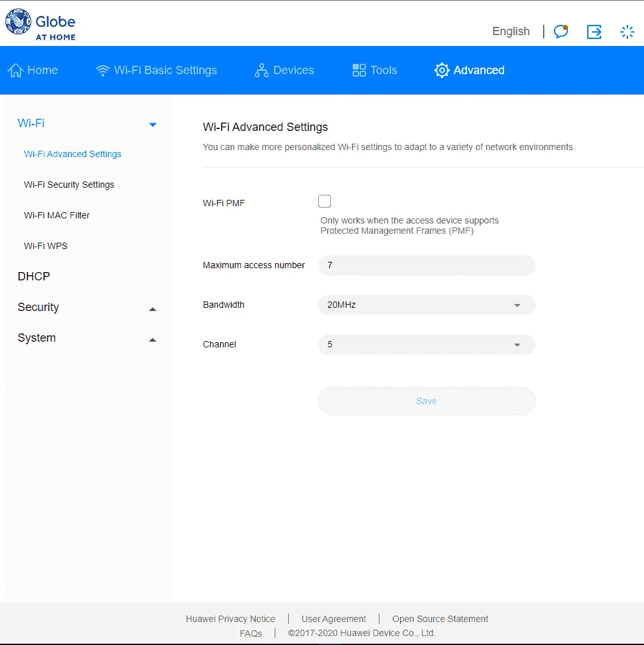Change language from English selector
The height and width of the screenshot is (645, 644).
[x=510, y=31]
